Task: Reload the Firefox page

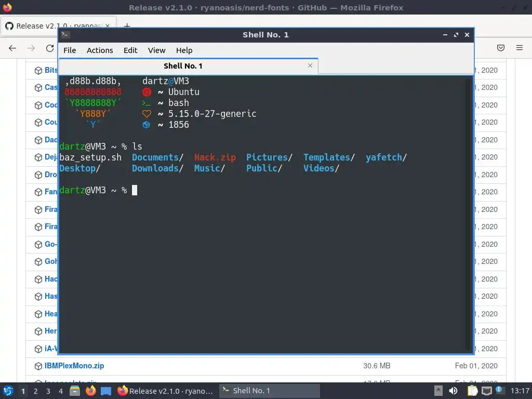Action: tap(50, 48)
